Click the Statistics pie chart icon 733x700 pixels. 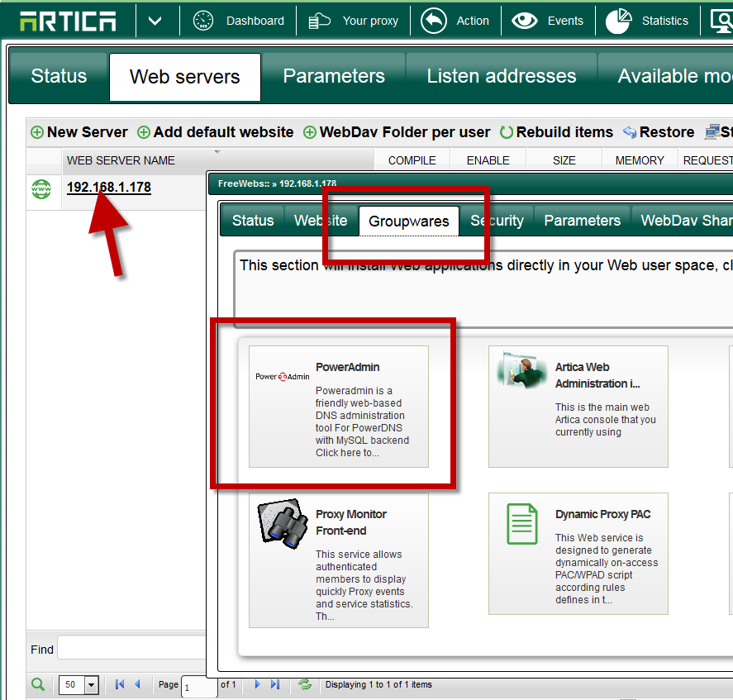(x=618, y=21)
